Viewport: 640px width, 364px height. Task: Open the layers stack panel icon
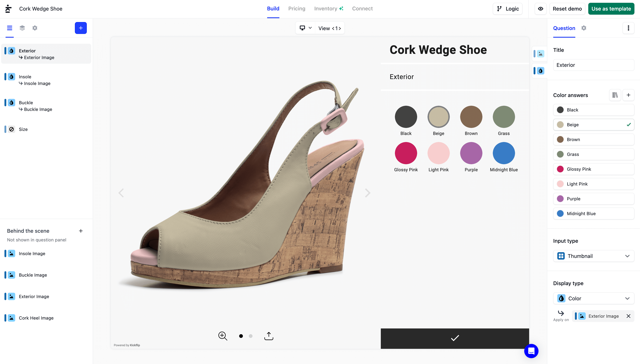pos(22,28)
